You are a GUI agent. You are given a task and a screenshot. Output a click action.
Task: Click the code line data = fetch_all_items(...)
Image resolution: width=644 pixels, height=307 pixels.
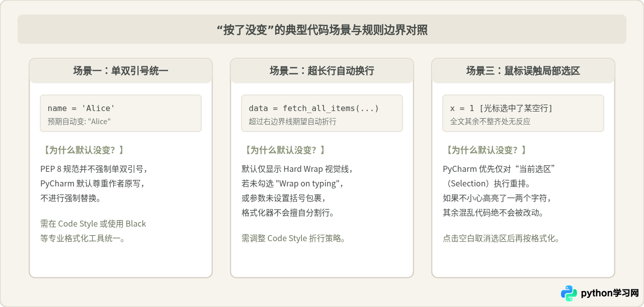(314, 109)
